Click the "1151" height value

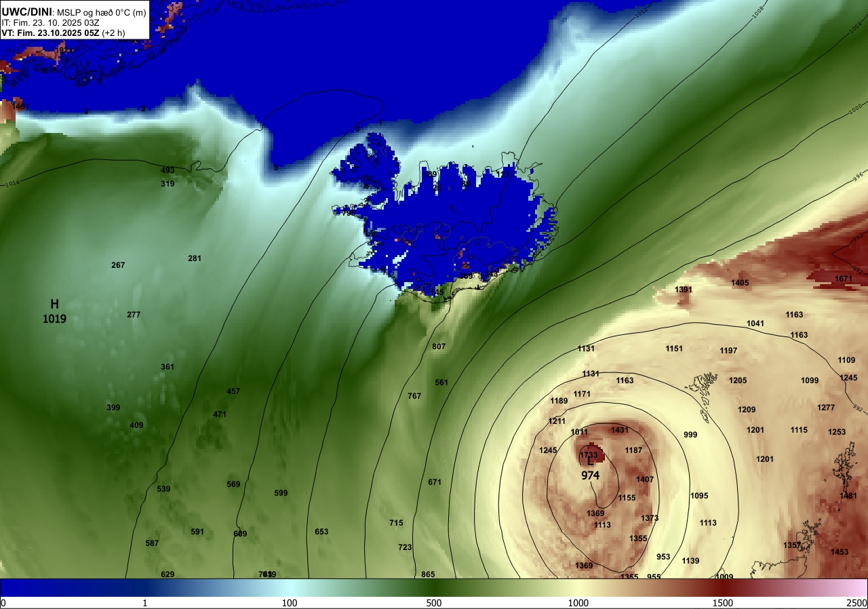(674, 349)
